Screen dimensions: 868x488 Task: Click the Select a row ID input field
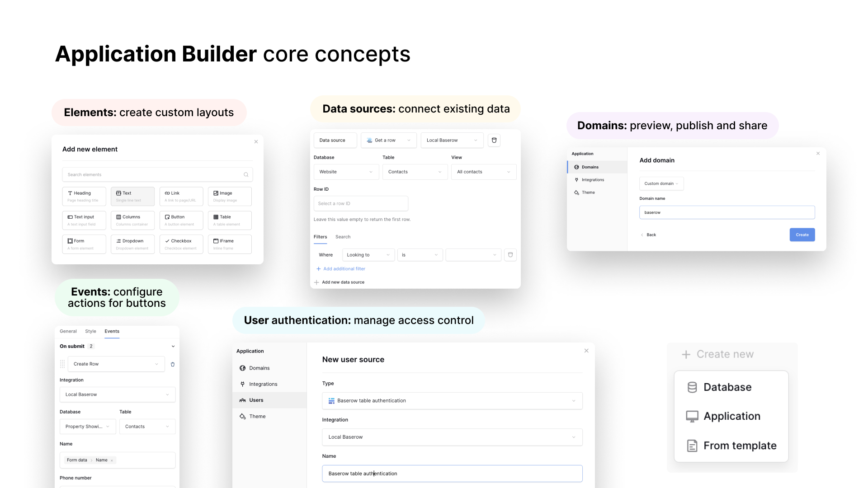(360, 203)
